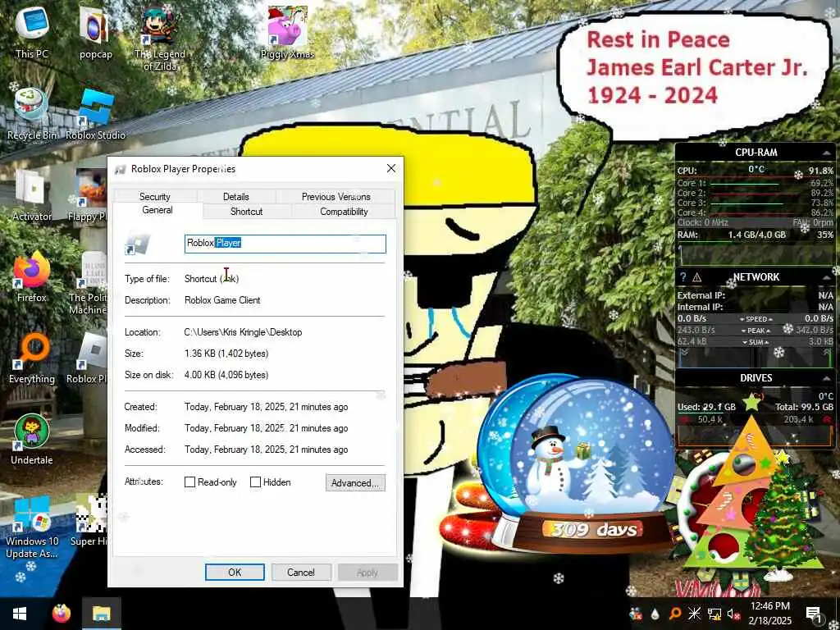Click the NETWORK gadget warning triangle icon
The image size is (840, 630).
click(x=697, y=277)
